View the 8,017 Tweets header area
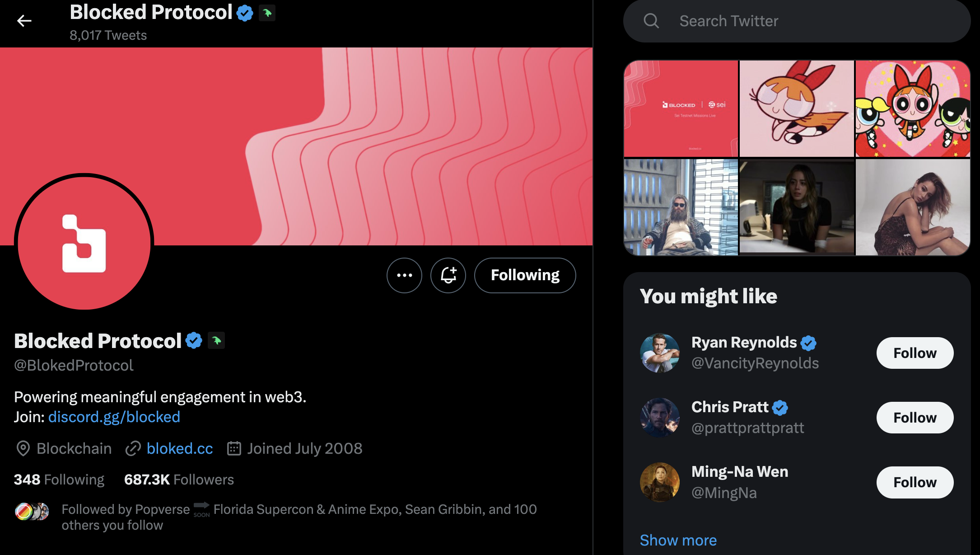Viewport: 980px width, 555px height. click(107, 35)
